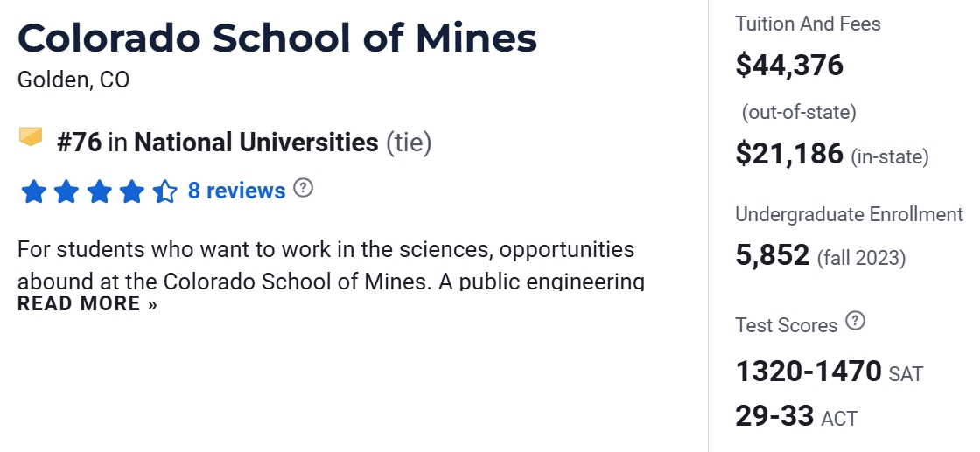Click the third blue rating star
This screenshot has height=452, width=980.
click(99, 191)
